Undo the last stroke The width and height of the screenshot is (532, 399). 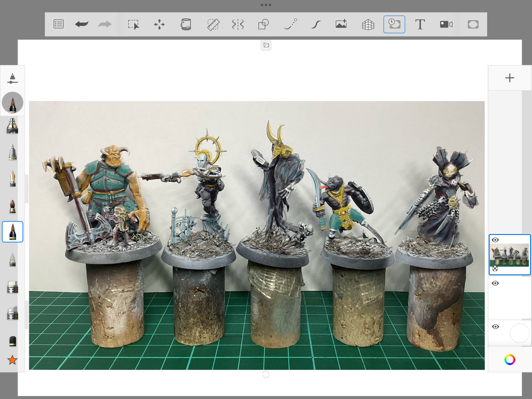click(x=82, y=24)
